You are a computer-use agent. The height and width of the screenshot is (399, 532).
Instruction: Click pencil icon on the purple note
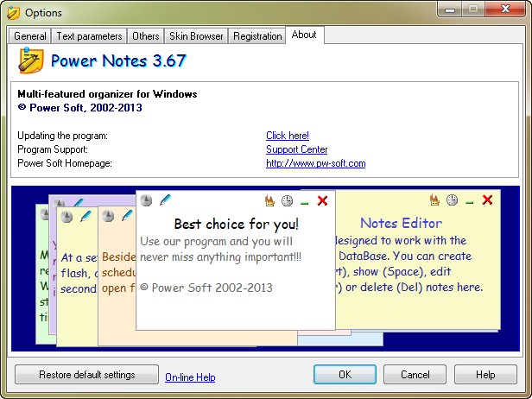pos(79,203)
